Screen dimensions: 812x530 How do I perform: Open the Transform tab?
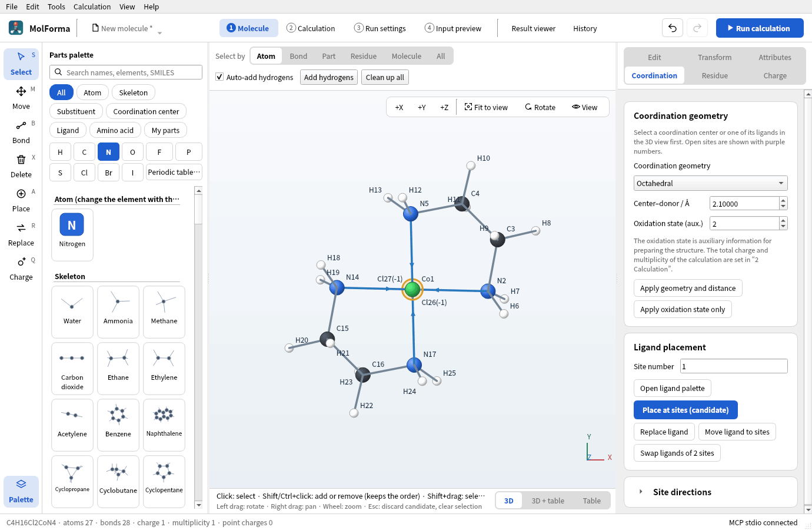tap(715, 57)
